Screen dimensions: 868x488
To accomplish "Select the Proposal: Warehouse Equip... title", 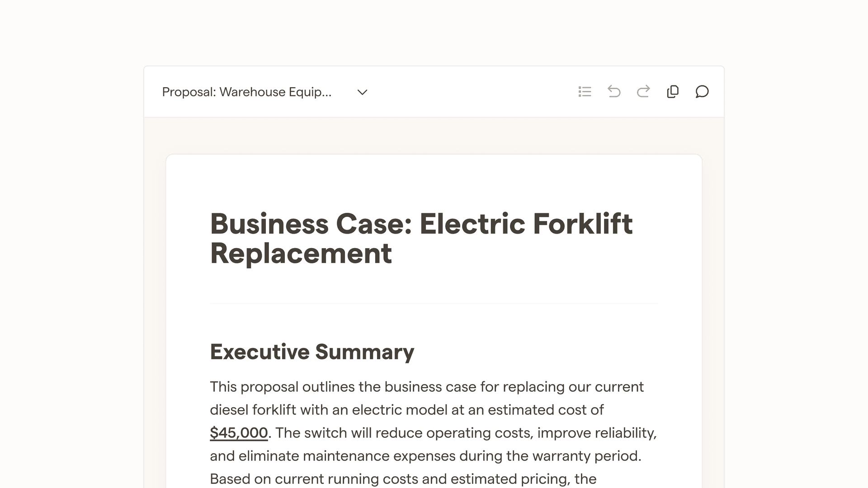I will tap(247, 92).
